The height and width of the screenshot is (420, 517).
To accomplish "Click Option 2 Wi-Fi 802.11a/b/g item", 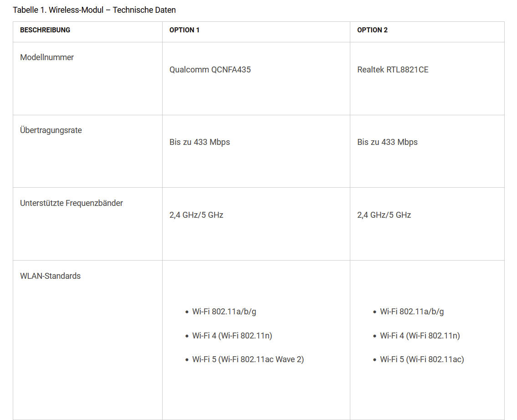I will 412,312.
